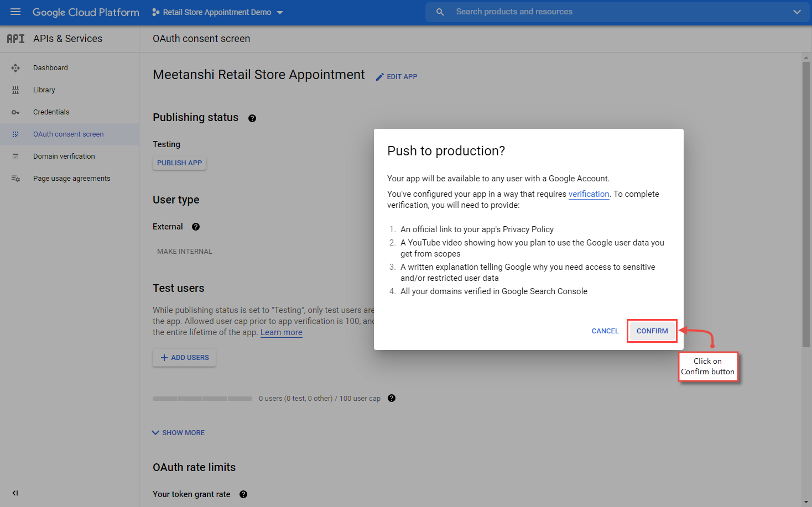Open the hamburger navigation menu
Image resolution: width=812 pixels, height=507 pixels.
(15, 12)
